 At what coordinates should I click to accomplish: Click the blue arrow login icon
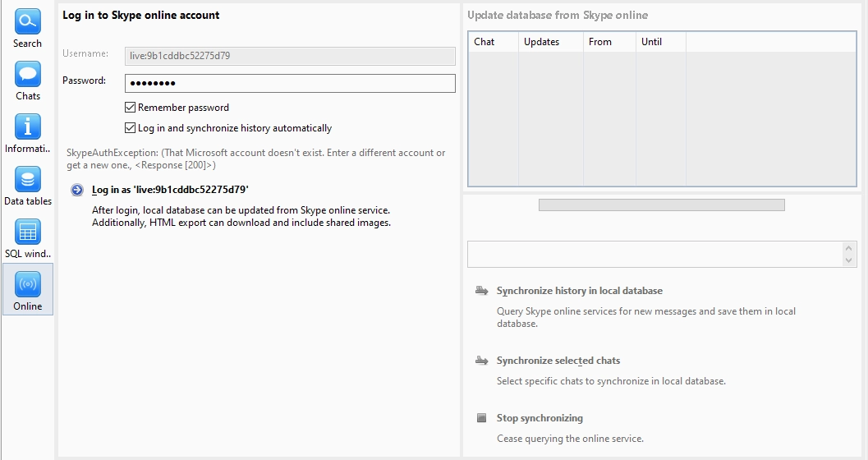click(x=77, y=190)
